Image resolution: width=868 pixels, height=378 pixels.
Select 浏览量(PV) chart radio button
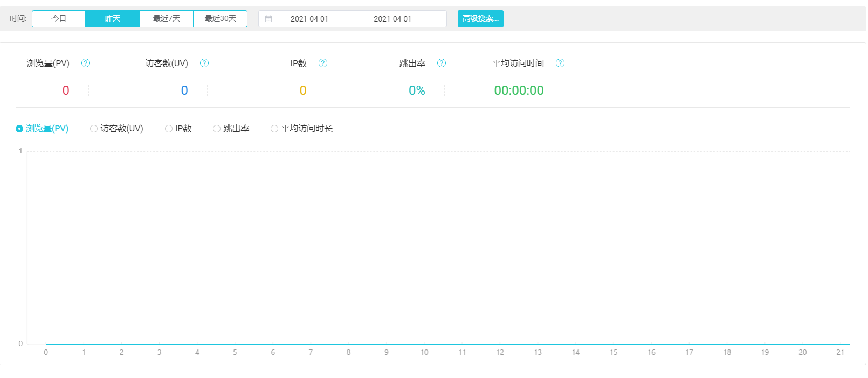[19, 129]
